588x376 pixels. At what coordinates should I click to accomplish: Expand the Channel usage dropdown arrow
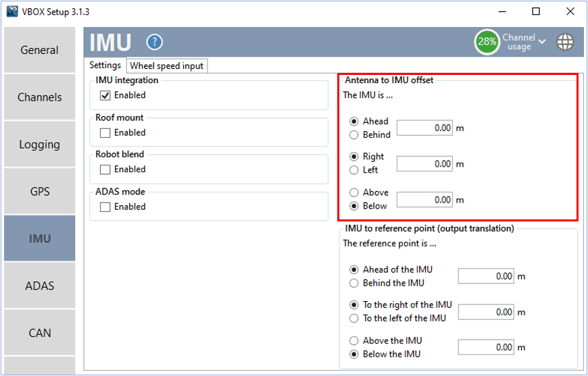(542, 41)
